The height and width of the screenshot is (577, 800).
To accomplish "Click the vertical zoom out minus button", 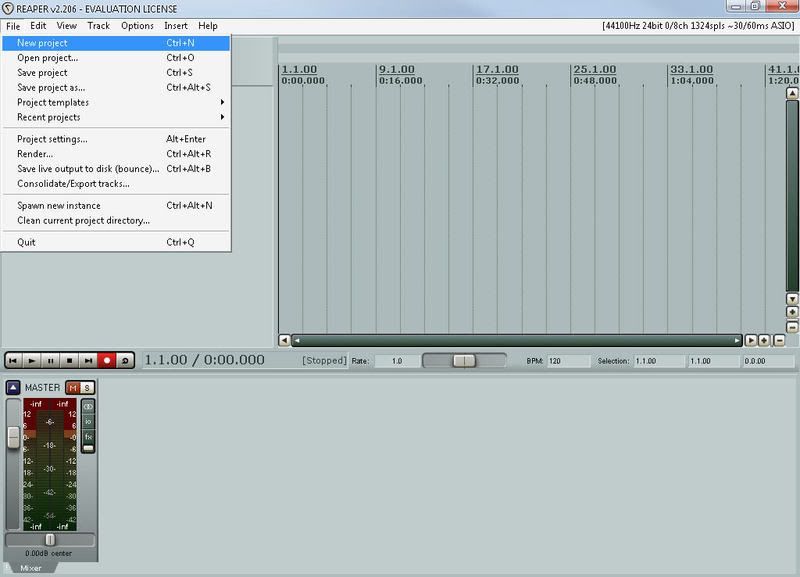I will [792, 327].
